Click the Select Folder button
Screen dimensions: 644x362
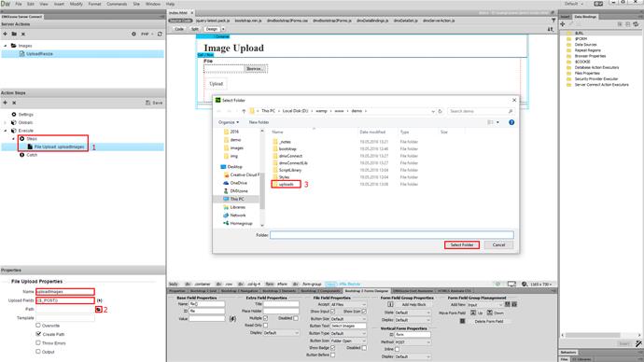tap(462, 244)
